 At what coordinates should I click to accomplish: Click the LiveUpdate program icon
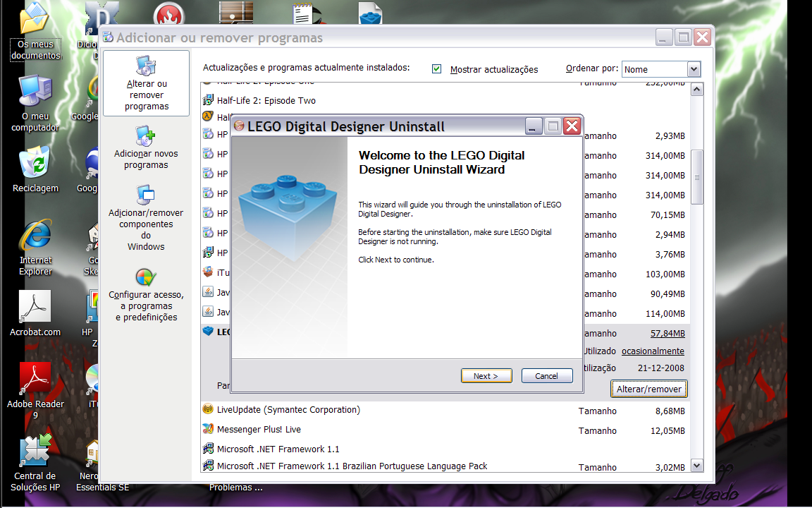point(208,409)
